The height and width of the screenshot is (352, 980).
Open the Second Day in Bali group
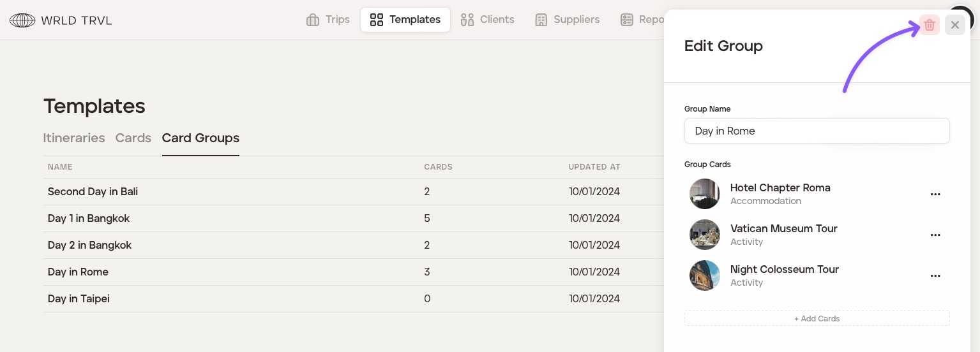pos(93,191)
